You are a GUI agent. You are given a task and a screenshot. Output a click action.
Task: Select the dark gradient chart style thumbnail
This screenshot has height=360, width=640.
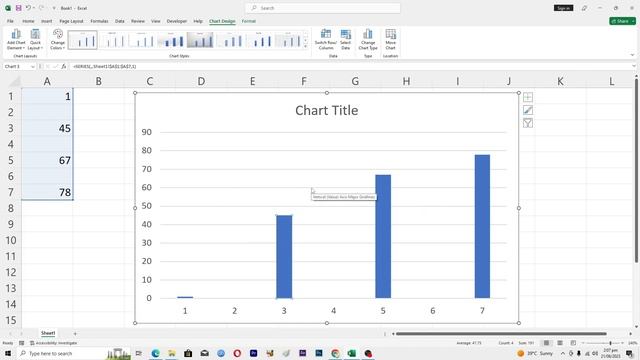[200, 40]
